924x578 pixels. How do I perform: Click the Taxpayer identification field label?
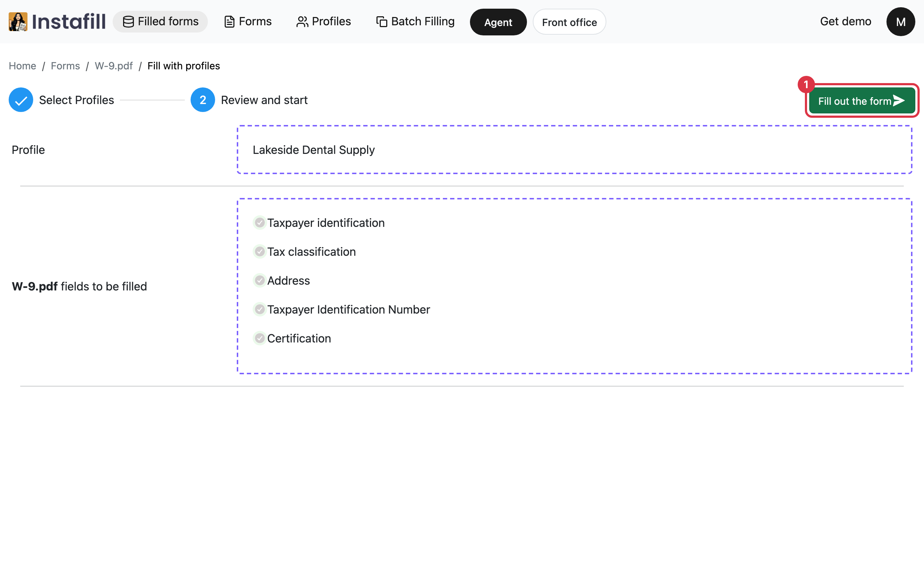click(x=326, y=223)
